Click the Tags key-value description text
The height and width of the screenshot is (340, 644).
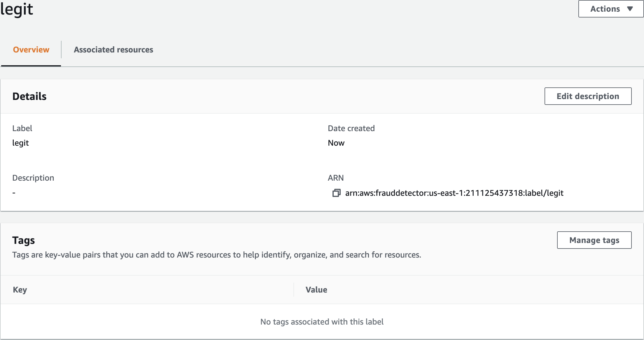click(x=216, y=255)
